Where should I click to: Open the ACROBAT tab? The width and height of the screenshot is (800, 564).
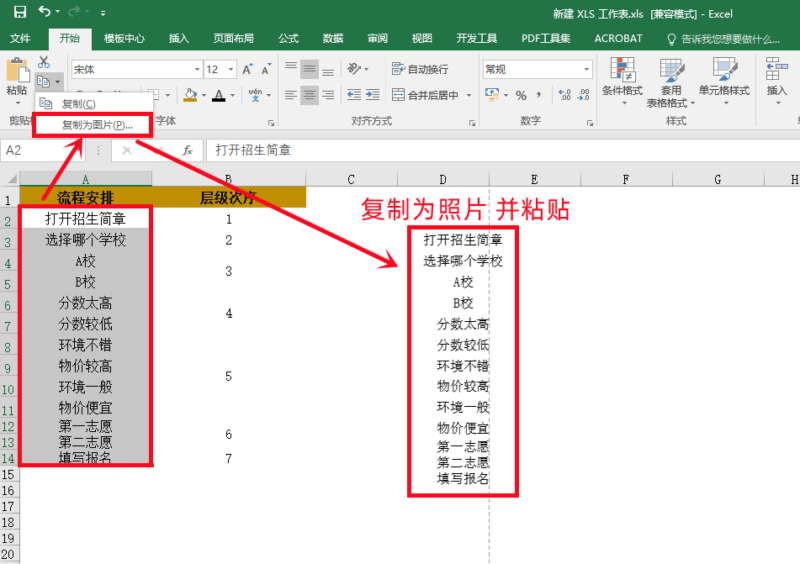click(618, 38)
